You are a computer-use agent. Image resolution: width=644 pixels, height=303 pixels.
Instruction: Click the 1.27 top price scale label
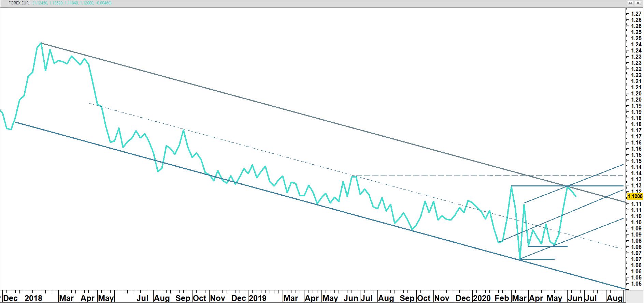(636, 14)
